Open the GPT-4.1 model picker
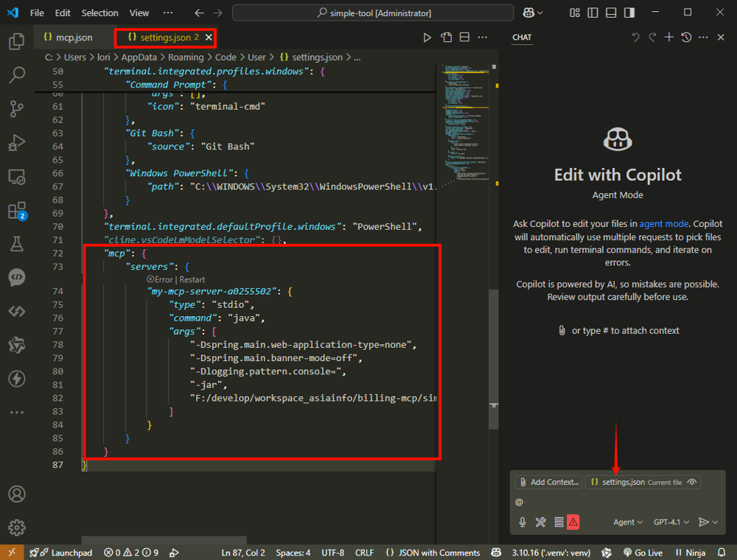This screenshot has width=737, height=560. 671,522
